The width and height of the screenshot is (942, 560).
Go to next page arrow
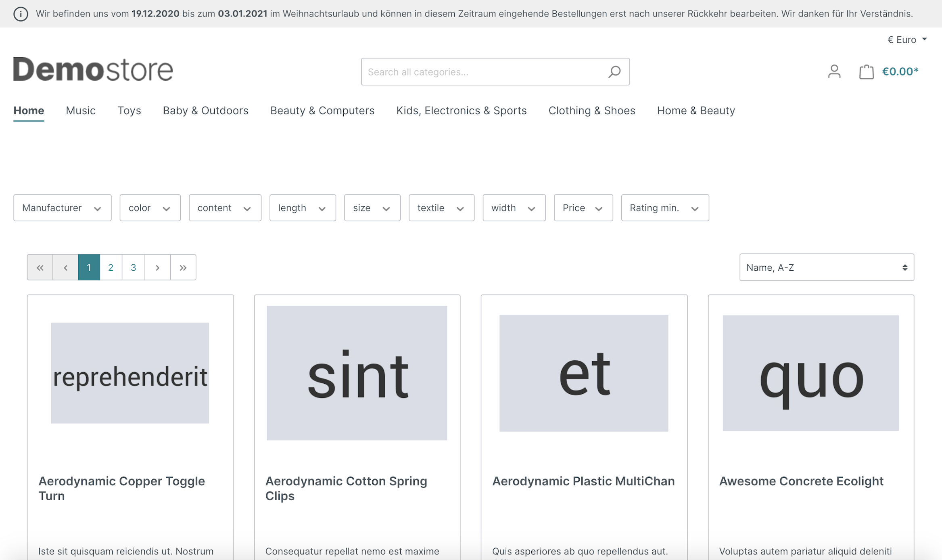157,267
